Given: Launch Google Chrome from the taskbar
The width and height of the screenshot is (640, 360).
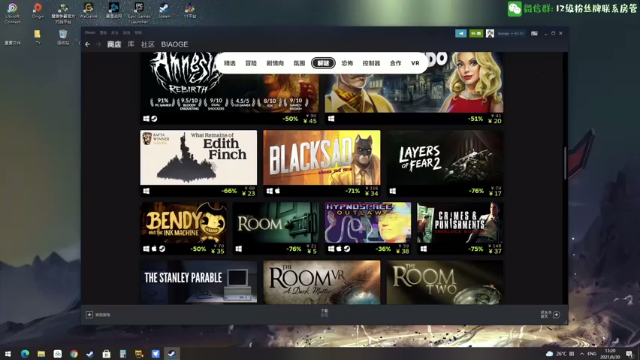Looking at the screenshot, I should coord(74,354).
